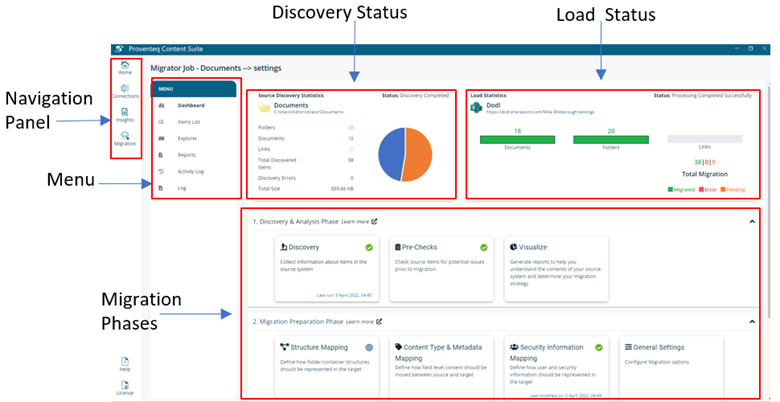Click the green Documents progress bar
This screenshot has width=780, height=402.
tap(517, 140)
